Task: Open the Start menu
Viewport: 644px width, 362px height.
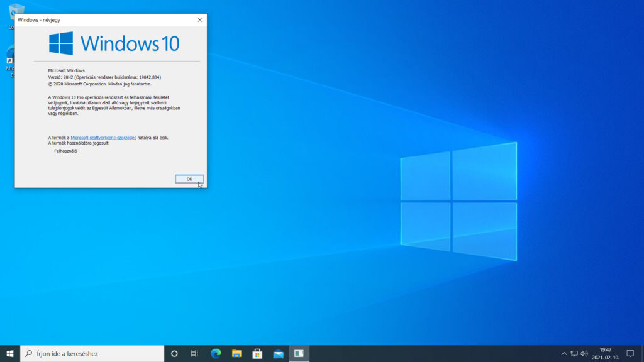Action: pyautogui.click(x=10, y=353)
